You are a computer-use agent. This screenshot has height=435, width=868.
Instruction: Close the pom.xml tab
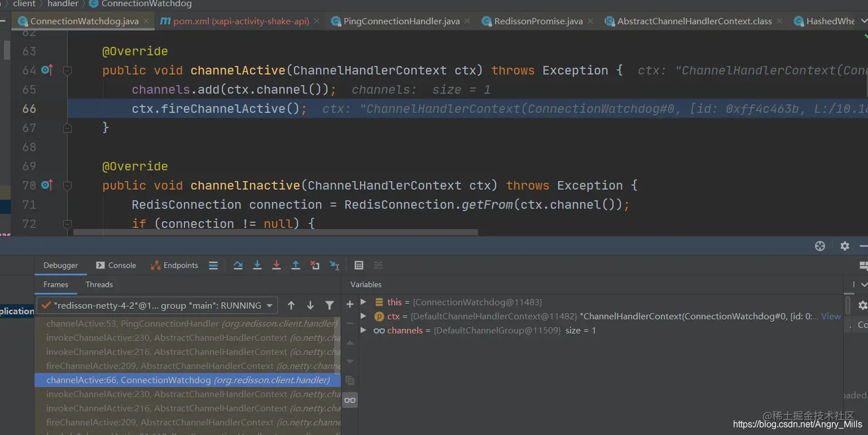pos(317,21)
